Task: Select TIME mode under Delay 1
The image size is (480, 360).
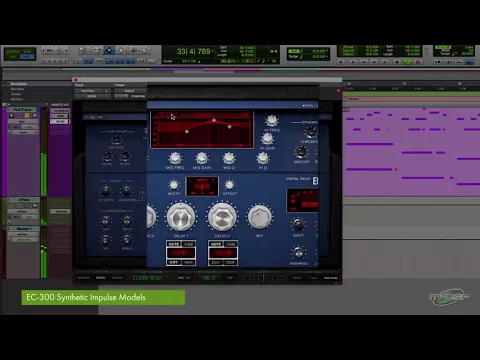Action: 189,244
